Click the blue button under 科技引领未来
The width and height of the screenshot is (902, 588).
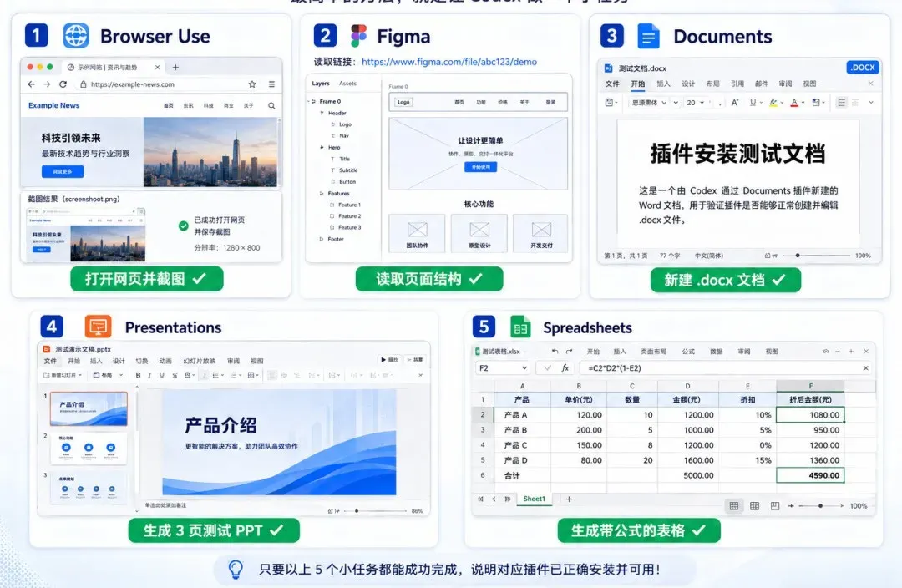click(x=62, y=171)
